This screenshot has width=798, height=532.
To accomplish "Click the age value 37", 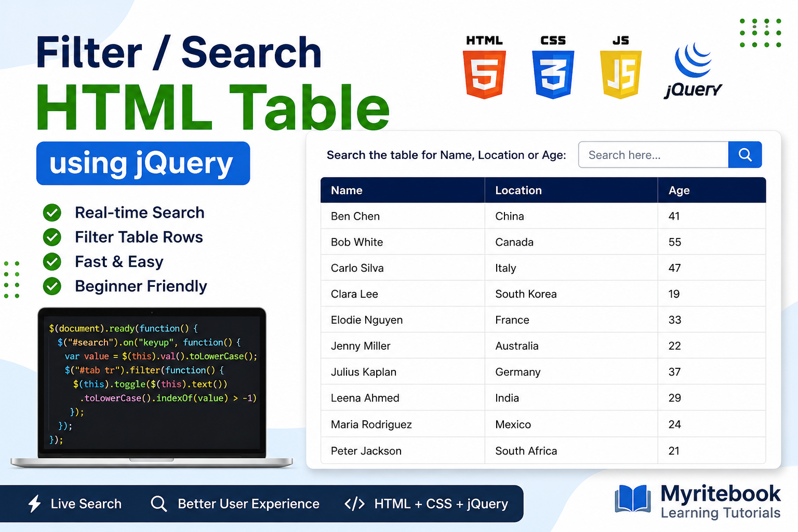I will pos(674,372).
